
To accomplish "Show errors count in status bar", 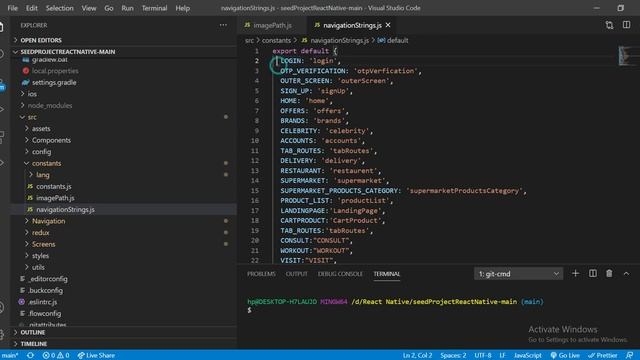I will [49, 355].
